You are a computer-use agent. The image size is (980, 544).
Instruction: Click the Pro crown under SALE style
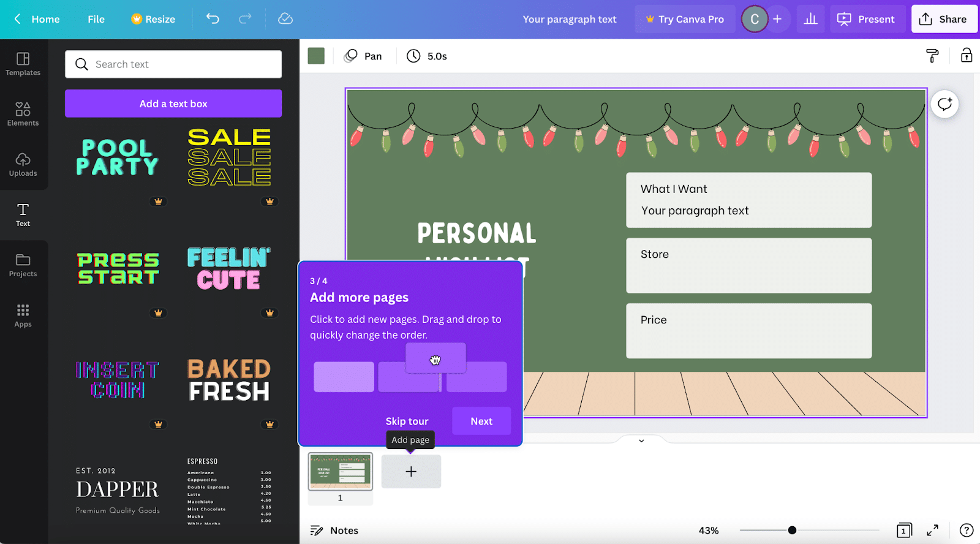coord(269,202)
